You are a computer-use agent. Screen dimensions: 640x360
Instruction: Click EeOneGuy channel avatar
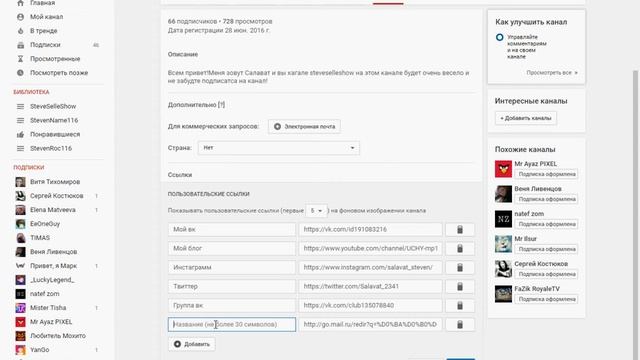pyautogui.click(x=20, y=224)
